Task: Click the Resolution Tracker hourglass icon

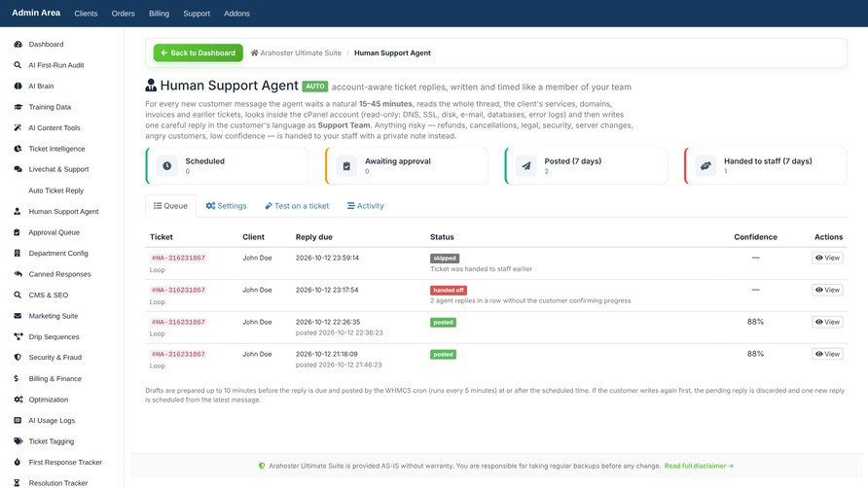Action: click(x=18, y=483)
